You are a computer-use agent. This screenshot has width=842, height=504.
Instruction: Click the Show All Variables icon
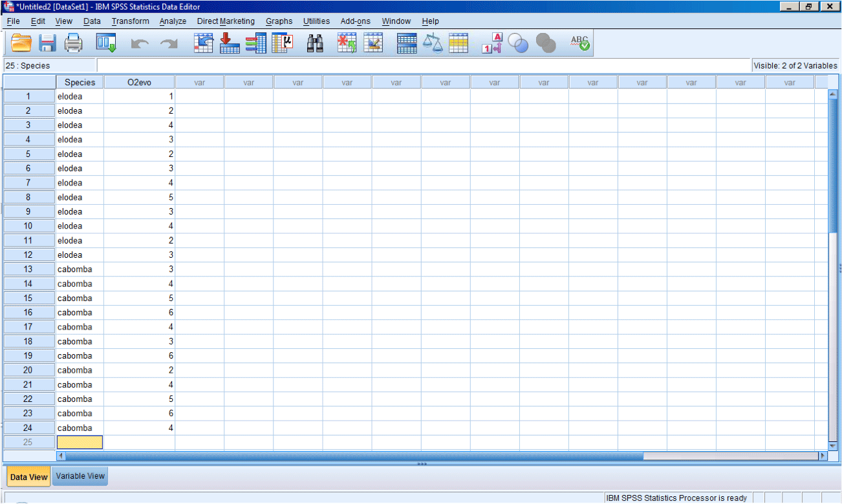click(546, 43)
